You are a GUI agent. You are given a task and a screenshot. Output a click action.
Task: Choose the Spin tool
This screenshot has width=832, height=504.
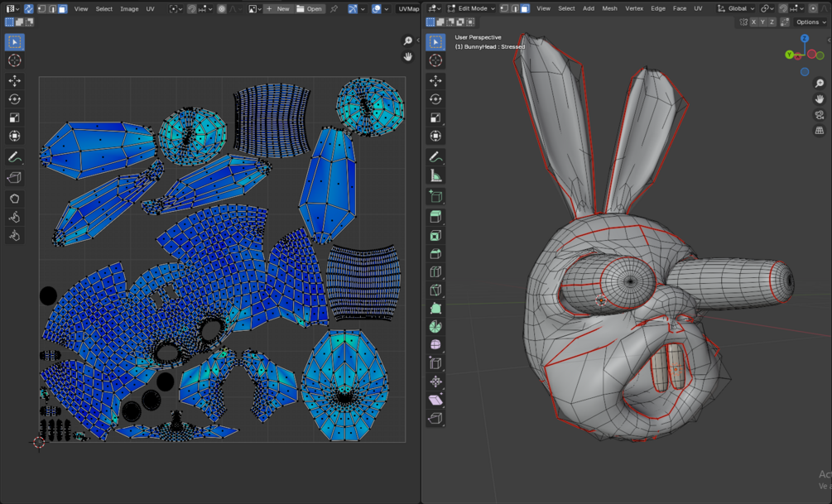point(435,327)
